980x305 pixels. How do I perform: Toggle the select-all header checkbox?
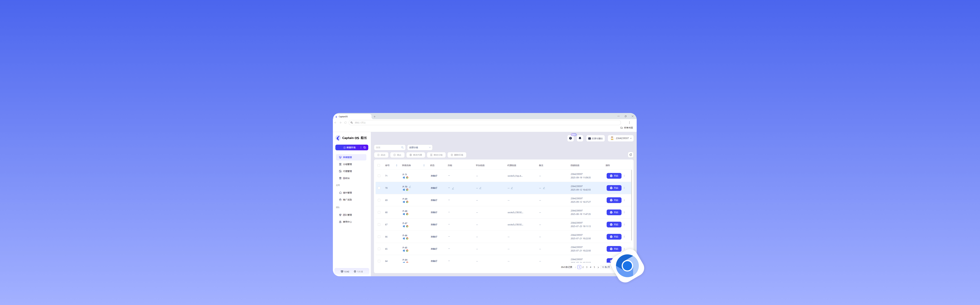[379, 165]
